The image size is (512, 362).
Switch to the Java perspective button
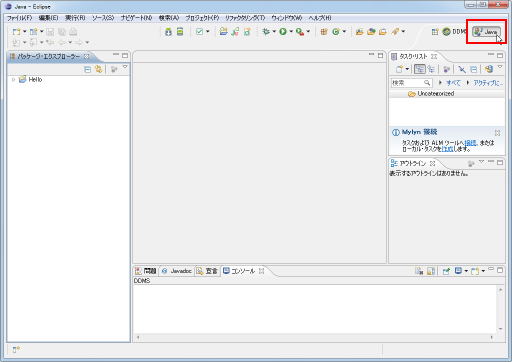pyautogui.click(x=487, y=32)
